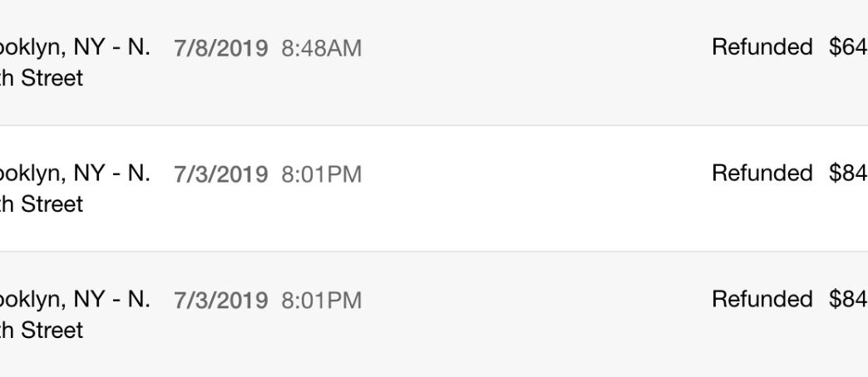Select Brooklyn NY location in middle row
868x377 pixels.
point(75,174)
